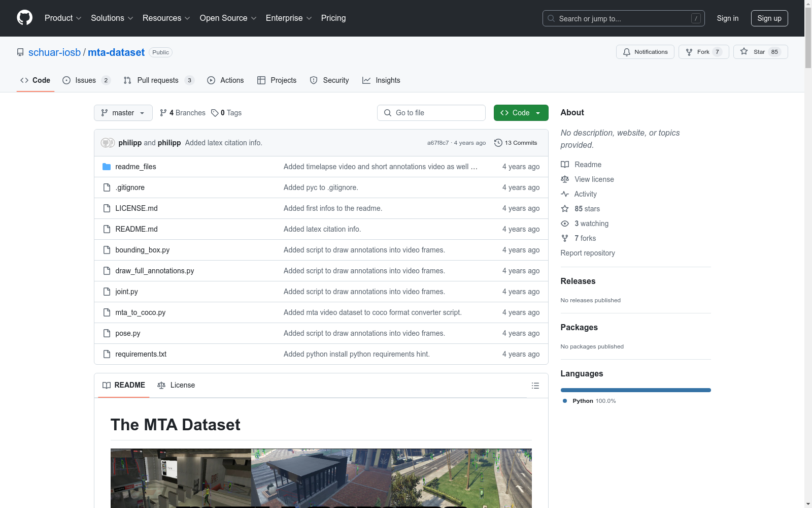
Task: Open the master branch dropdown
Action: [123, 113]
